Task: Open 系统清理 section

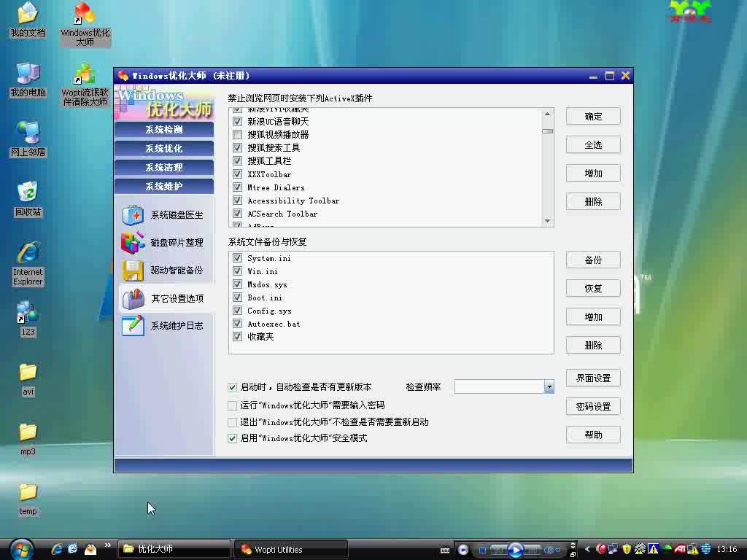Action: coord(164,168)
